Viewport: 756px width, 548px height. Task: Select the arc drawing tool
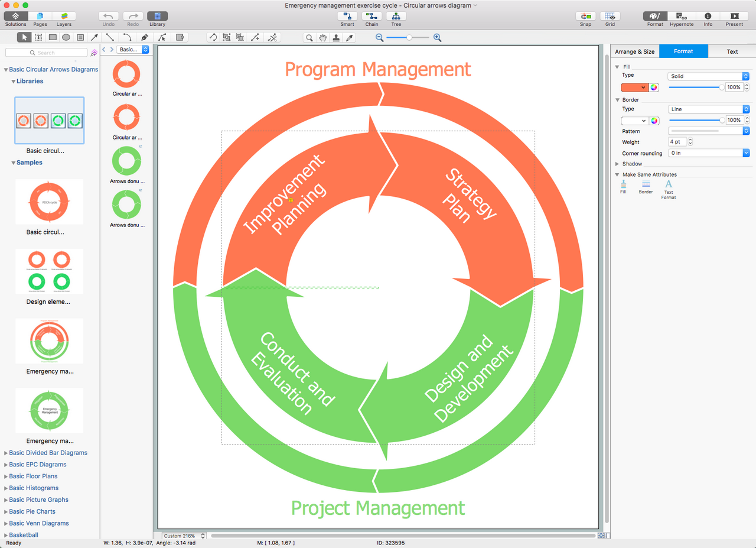coord(127,37)
